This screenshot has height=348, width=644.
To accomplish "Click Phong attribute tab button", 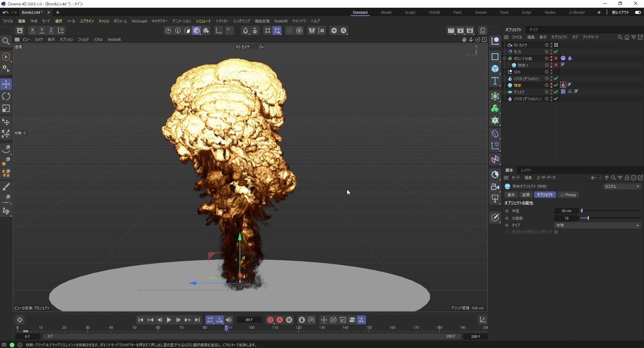I will (568, 195).
